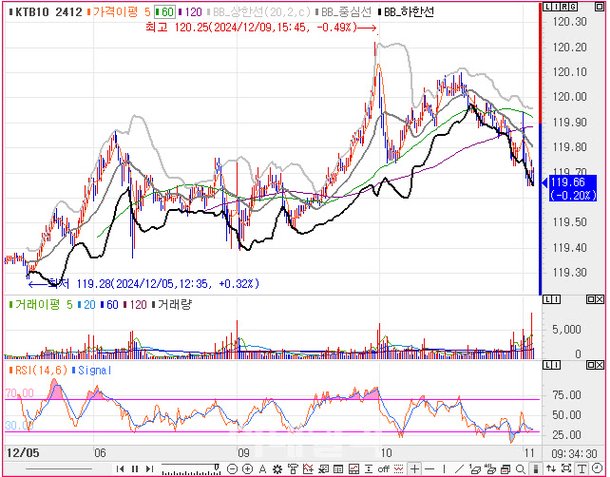Maximize the RSI pane
Viewport: 610px width, 477px height.
(591, 365)
